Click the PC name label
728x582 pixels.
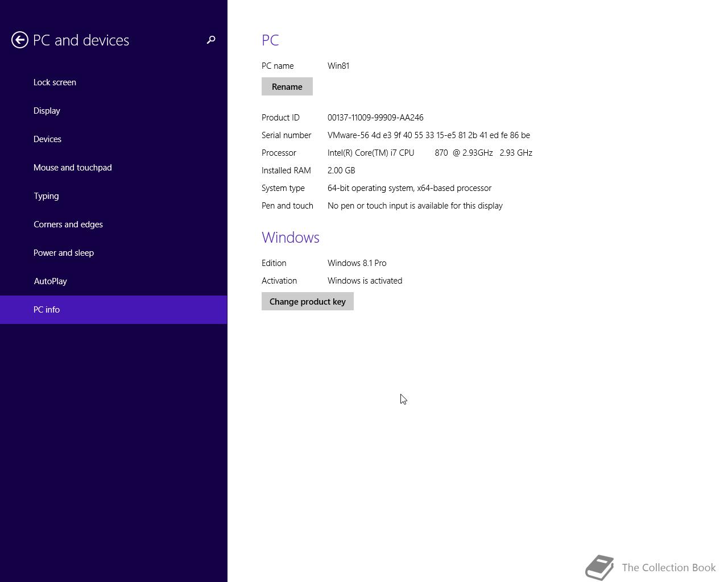pyautogui.click(x=278, y=66)
